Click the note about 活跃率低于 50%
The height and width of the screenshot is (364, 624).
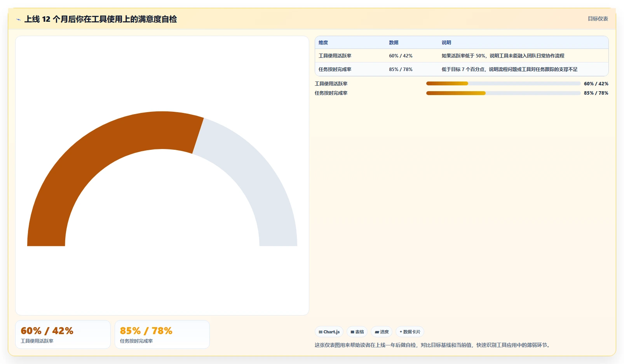(x=503, y=56)
